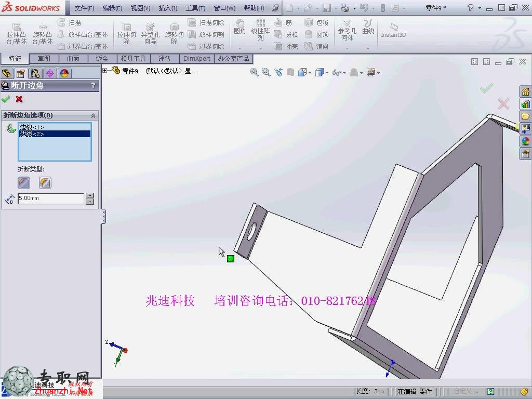Open the 工具(T) menu
The image size is (532, 399).
(x=195, y=8)
